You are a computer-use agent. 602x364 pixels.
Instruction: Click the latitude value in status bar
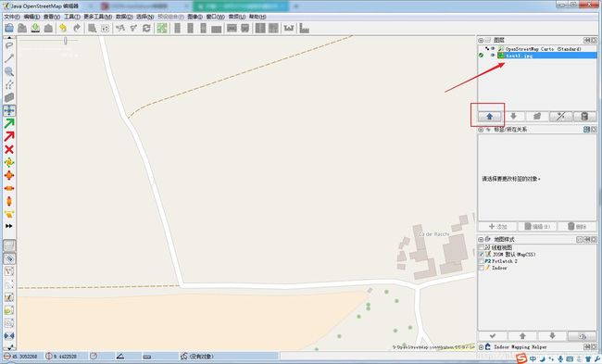24,357
